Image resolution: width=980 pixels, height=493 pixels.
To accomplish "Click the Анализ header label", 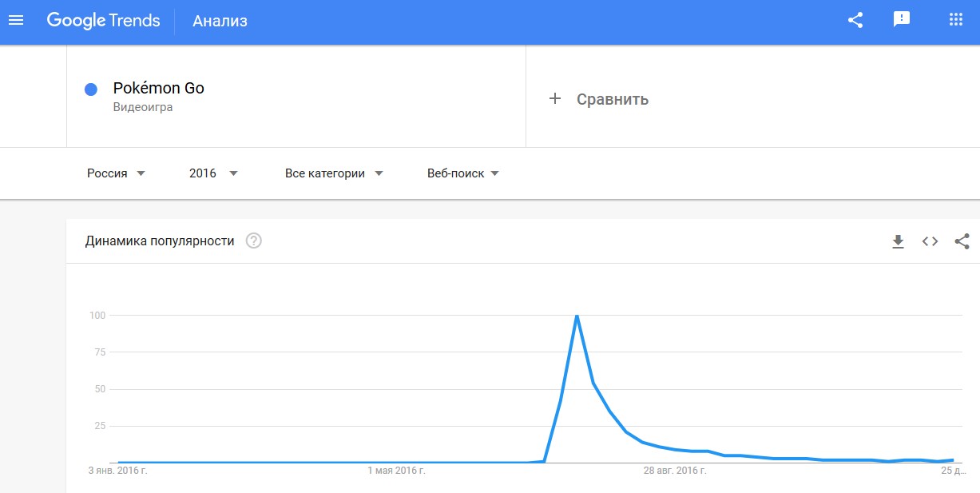I will (220, 22).
